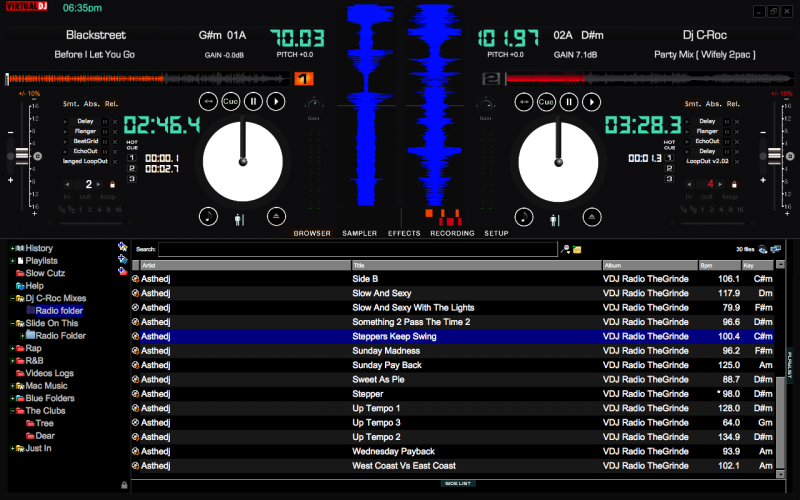Expand the R&B folder

[x=12, y=361]
